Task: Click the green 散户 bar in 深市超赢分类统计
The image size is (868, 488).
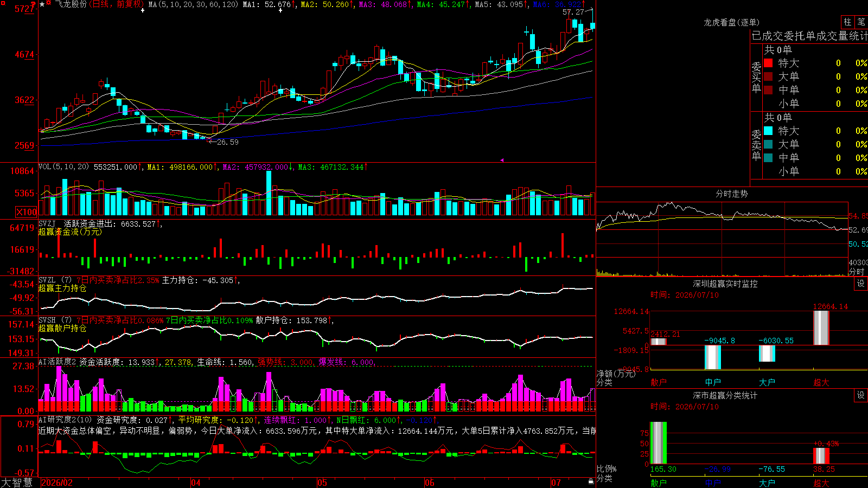Action: [659, 443]
